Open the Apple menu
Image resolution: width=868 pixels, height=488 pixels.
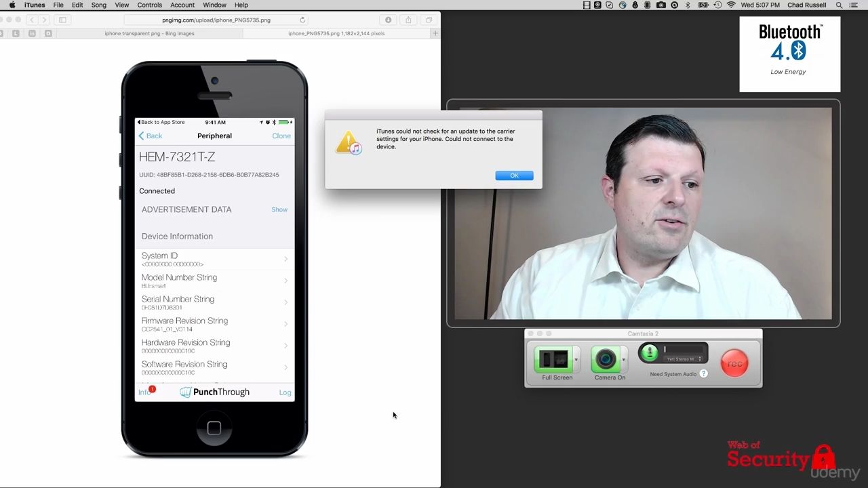[x=12, y=5]
